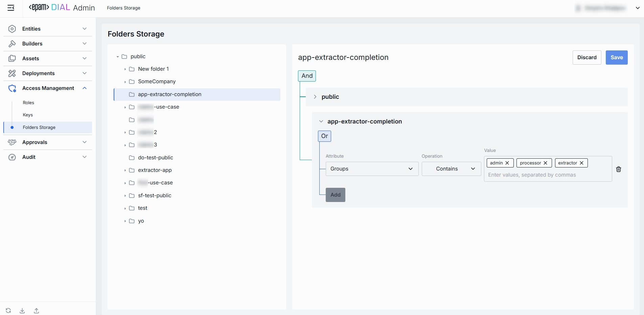Image resolution: width=644 pixels, height=315 pixels.
Task: Click the values input field
Action: point(548,175)
